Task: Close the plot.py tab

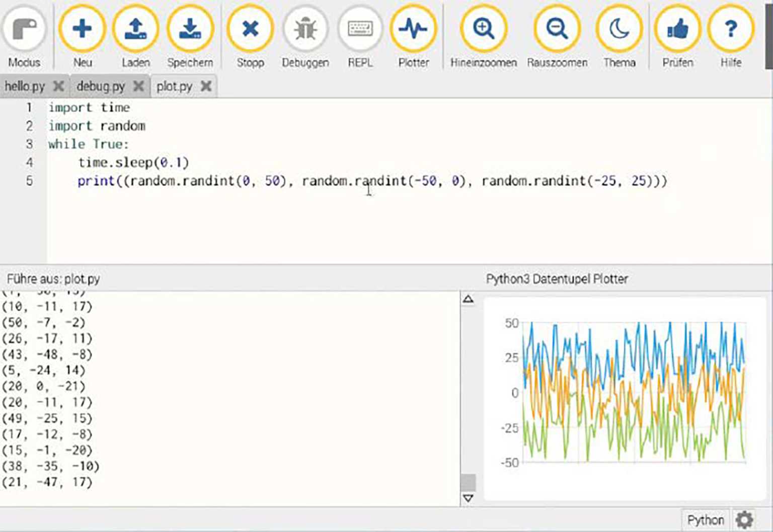Action: point(206,86)
